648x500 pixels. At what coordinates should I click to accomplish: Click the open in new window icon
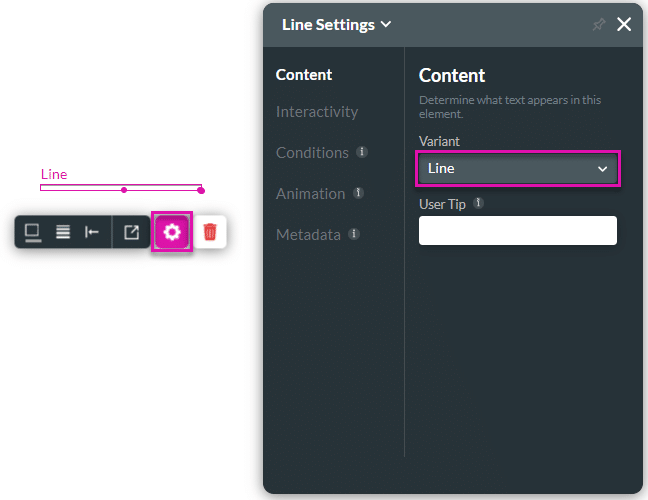point(131,232)
